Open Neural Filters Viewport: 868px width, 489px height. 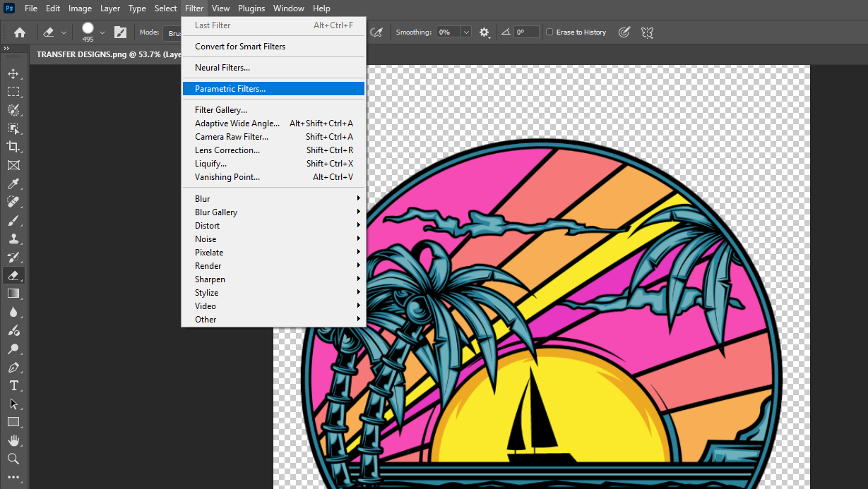273,67
